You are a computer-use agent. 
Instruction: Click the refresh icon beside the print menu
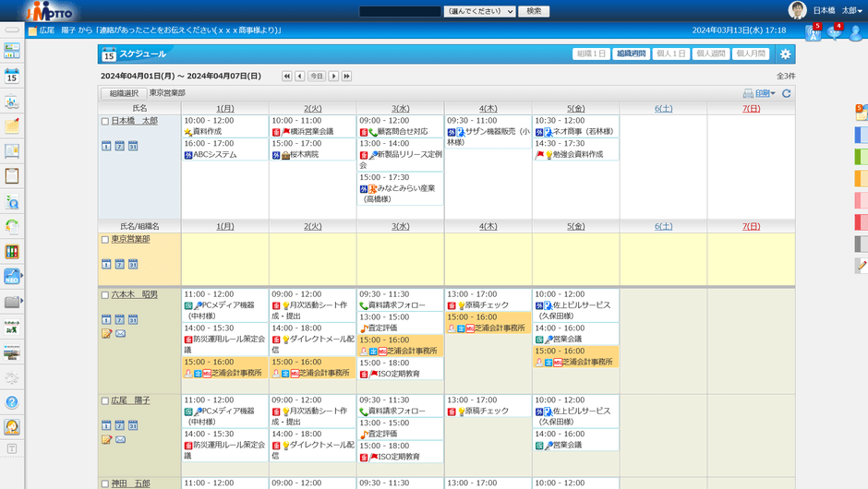click(x=786, y=93)
